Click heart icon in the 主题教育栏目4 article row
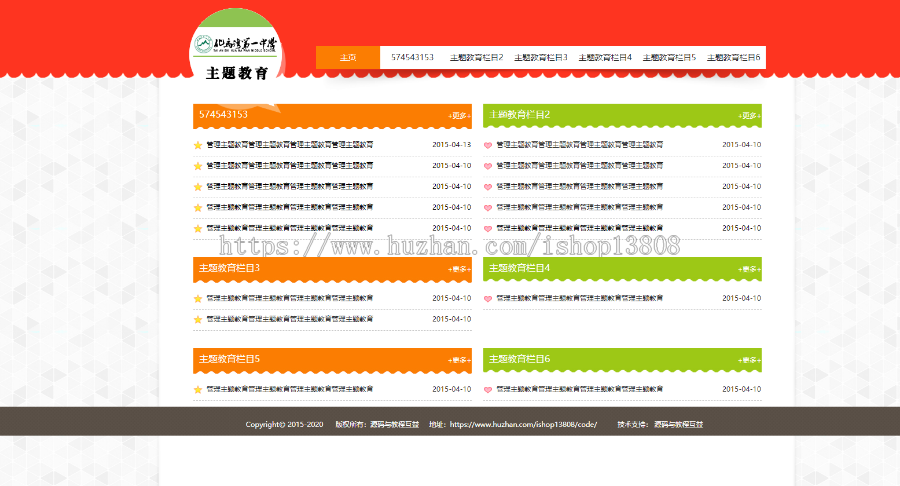The image size is (900, 486). coord(488,299)
